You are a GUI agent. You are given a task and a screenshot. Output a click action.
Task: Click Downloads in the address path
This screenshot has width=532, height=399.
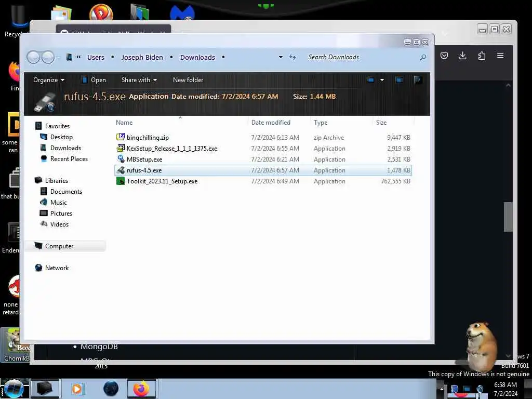[x=197, y=57]
